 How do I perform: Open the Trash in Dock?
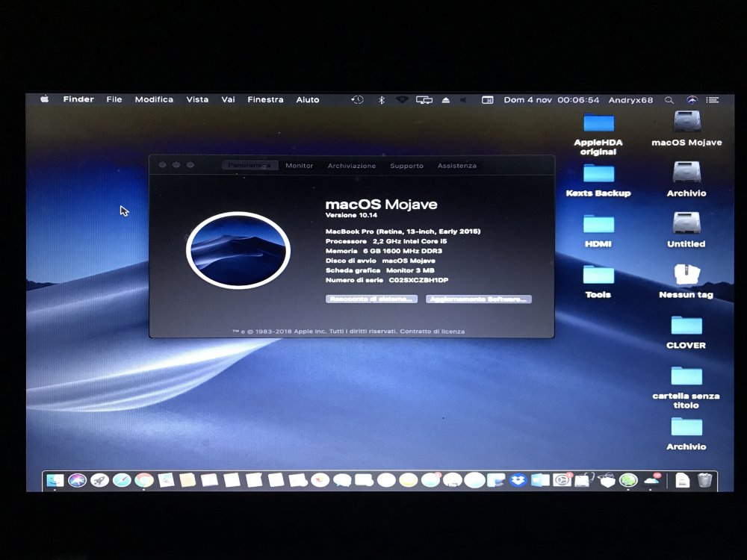704,480
